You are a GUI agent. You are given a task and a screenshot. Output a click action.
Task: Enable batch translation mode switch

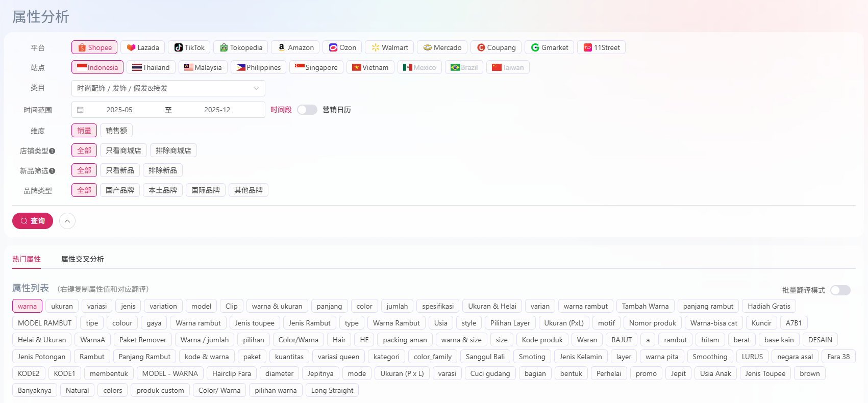[x=840, y=290]
